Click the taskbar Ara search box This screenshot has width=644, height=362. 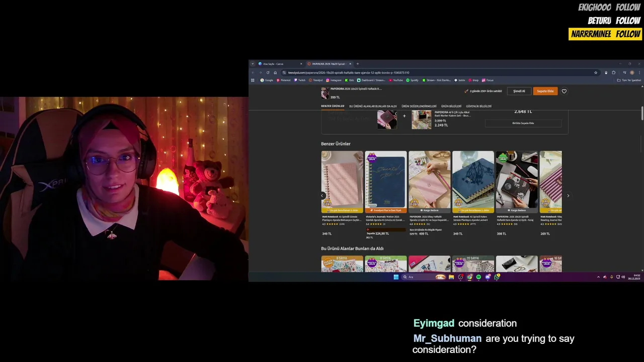424,277
